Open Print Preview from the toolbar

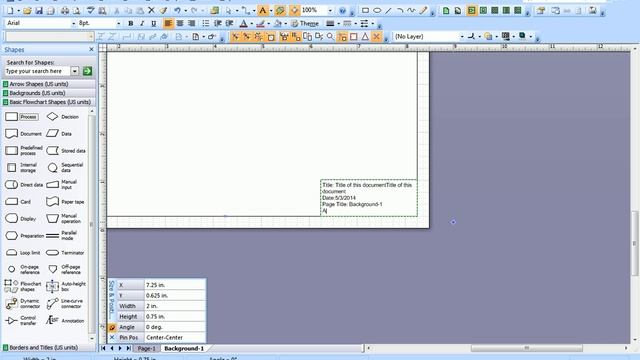[x=77, y=11]
